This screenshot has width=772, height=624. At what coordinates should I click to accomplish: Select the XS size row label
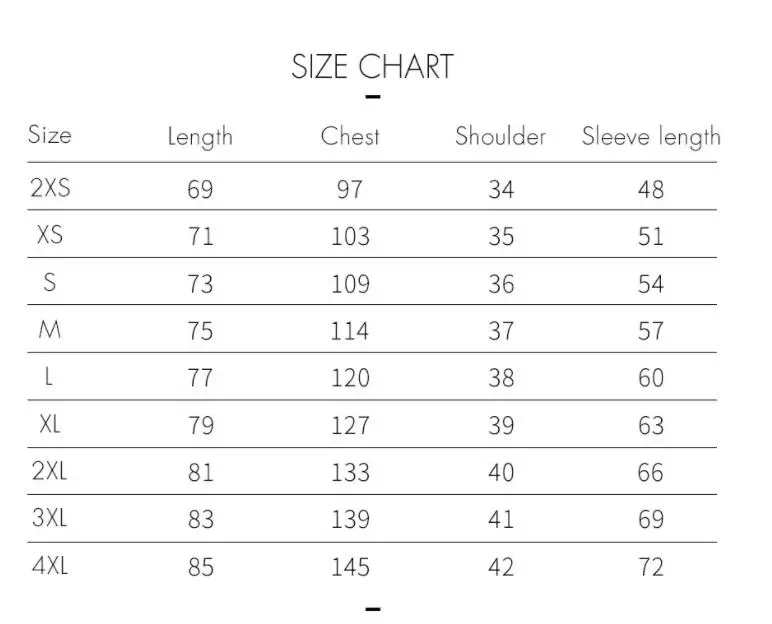click(50, 234)
